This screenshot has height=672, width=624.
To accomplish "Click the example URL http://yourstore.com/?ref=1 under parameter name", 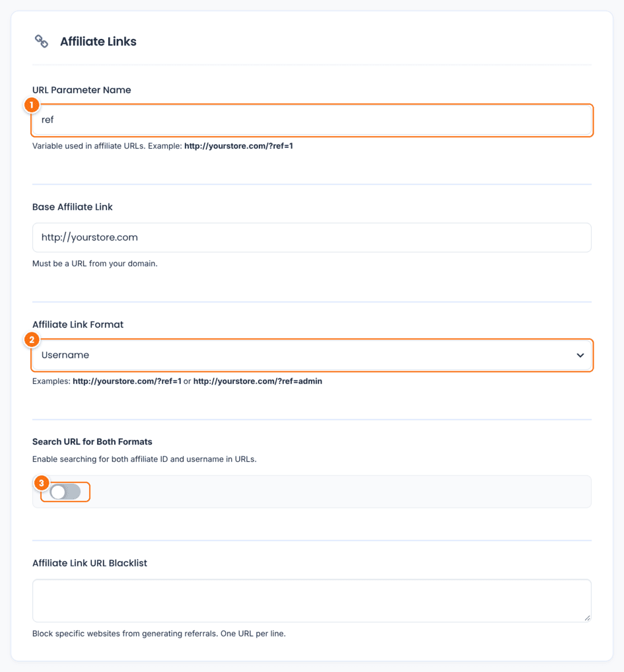I will pos(238,146).
